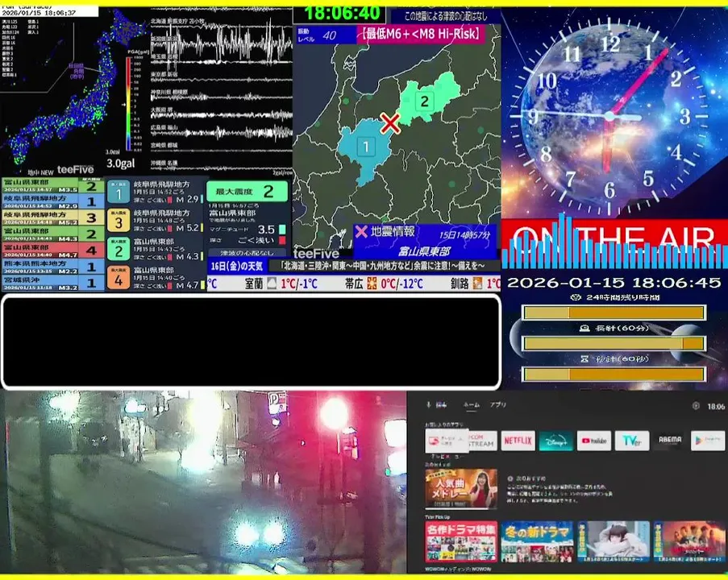Screen dimensions: 728x580
Task: Open the YouTube app tile
Action: pos(594,441)
